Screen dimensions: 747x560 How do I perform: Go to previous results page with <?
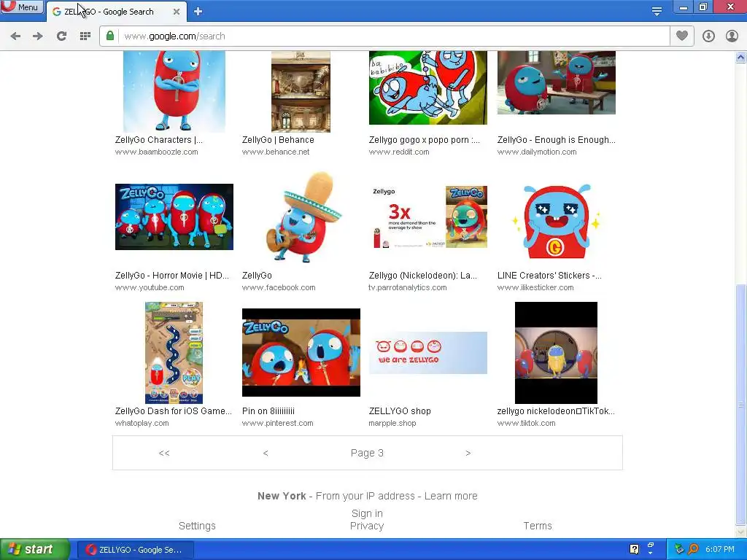[266, 453]
